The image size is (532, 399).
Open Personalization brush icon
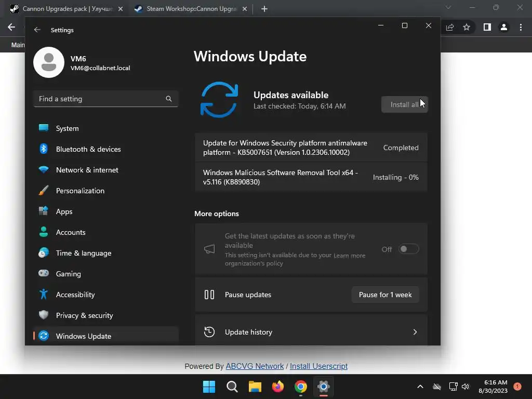click(44, 190)
